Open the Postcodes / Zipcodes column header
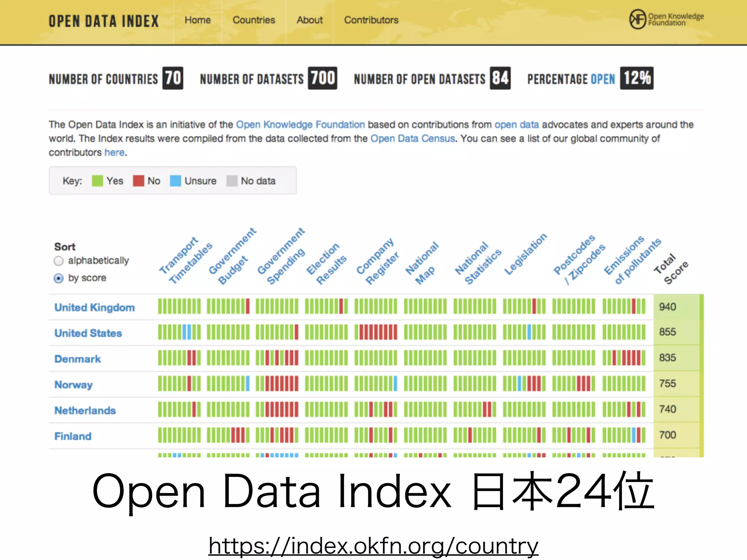This screenshot has height=560, width=747. click(x=579, y=260)
